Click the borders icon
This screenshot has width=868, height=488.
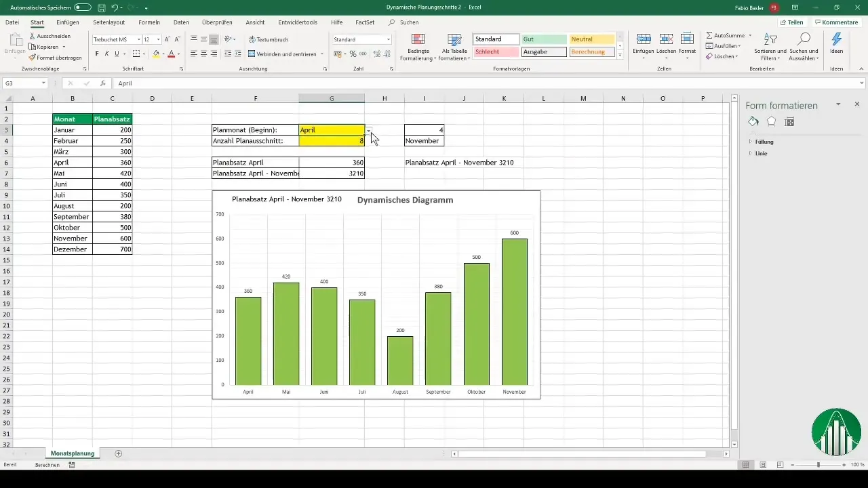136,54
